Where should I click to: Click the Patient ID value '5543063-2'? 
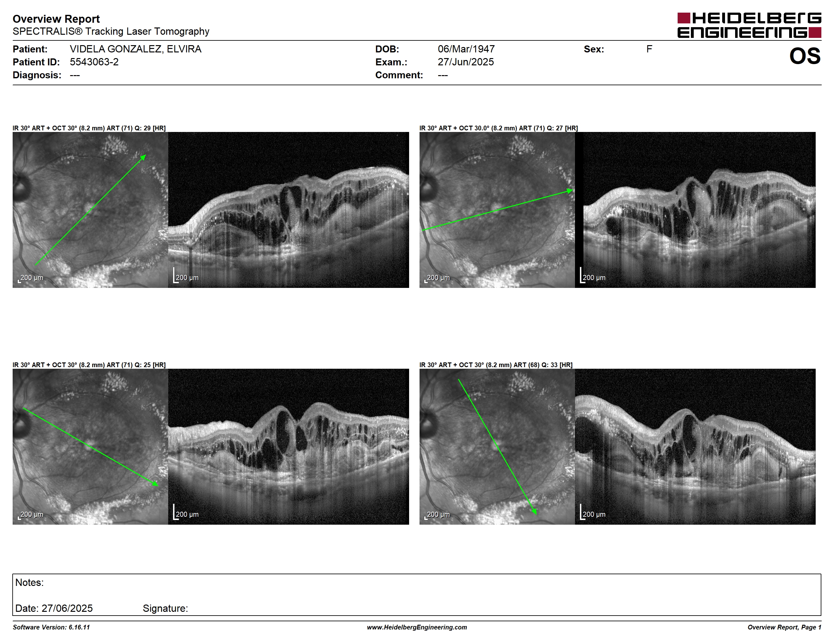(94, 62)
